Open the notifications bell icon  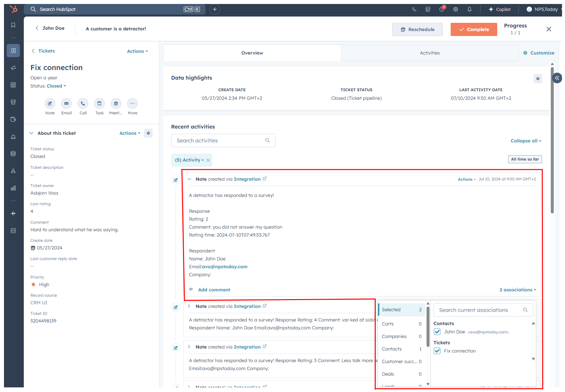tap(469, 9)
